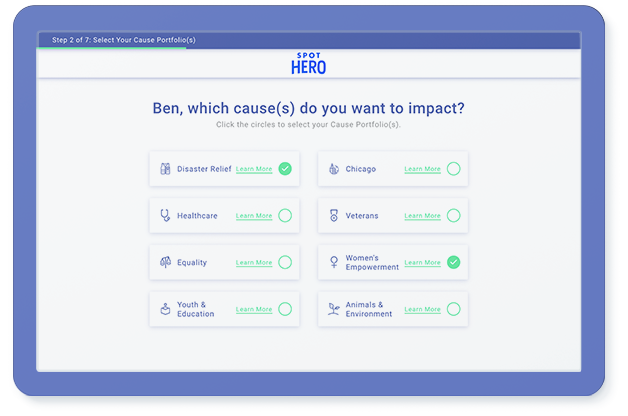Click the Women's Empowerment symbol icon
This screenshot has height=416, width=628.
click(x=334, y=262)
